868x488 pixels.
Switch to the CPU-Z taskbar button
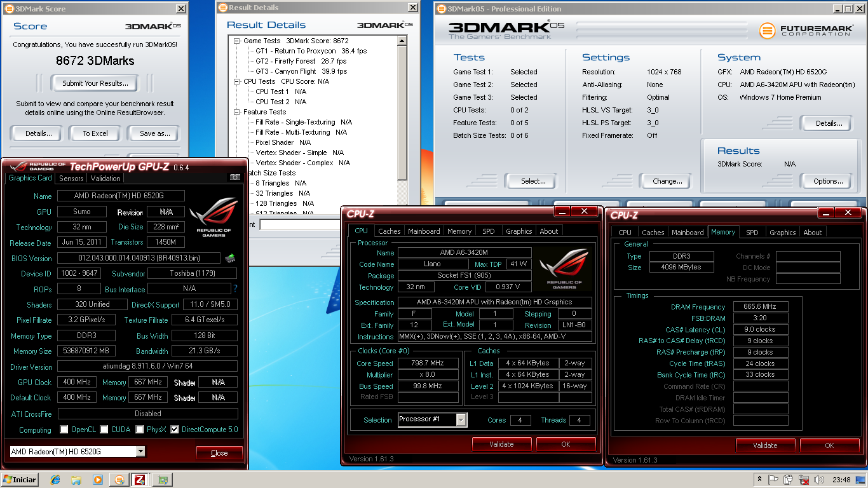[x=141, y=480]
